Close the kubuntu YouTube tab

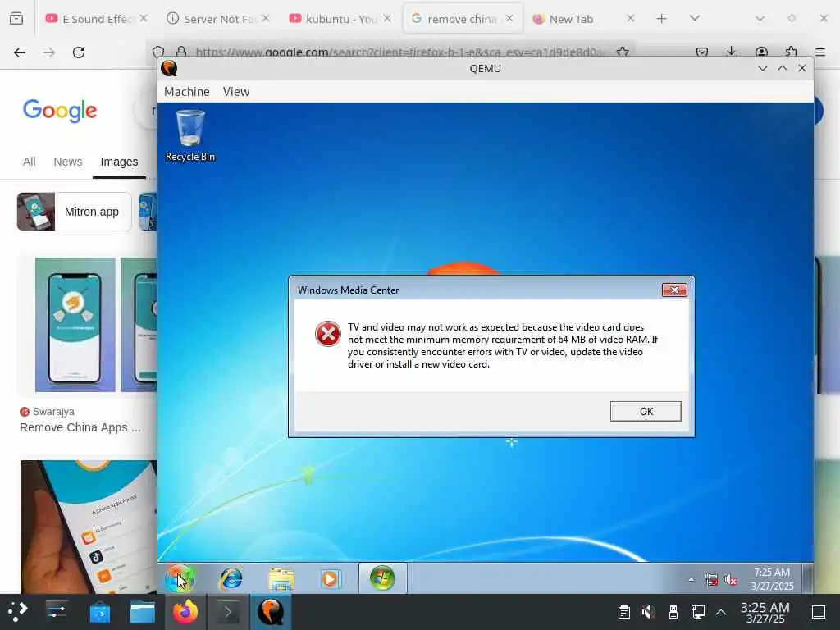(387, 18)
